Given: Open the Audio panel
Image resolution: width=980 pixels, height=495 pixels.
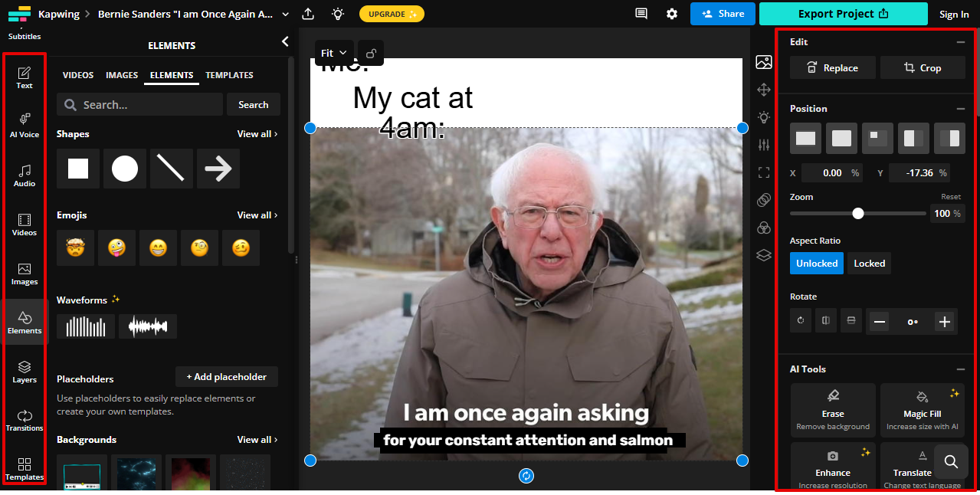Looking at the screenshot, I should [25, 175].
